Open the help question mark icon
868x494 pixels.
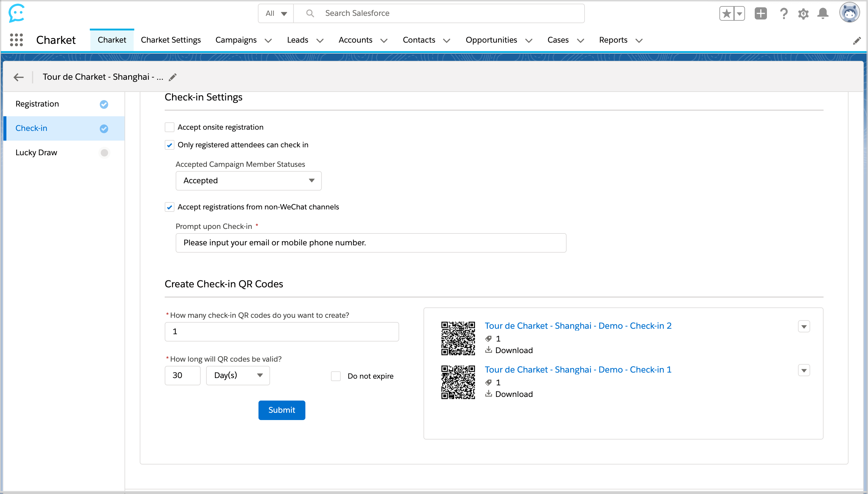coord(783,14)
